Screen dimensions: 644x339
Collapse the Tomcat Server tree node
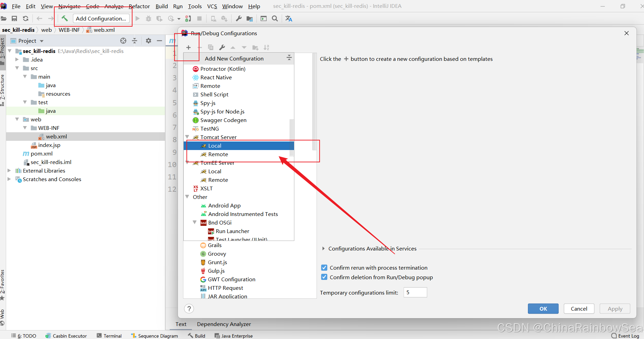click(x=187, y=137)
